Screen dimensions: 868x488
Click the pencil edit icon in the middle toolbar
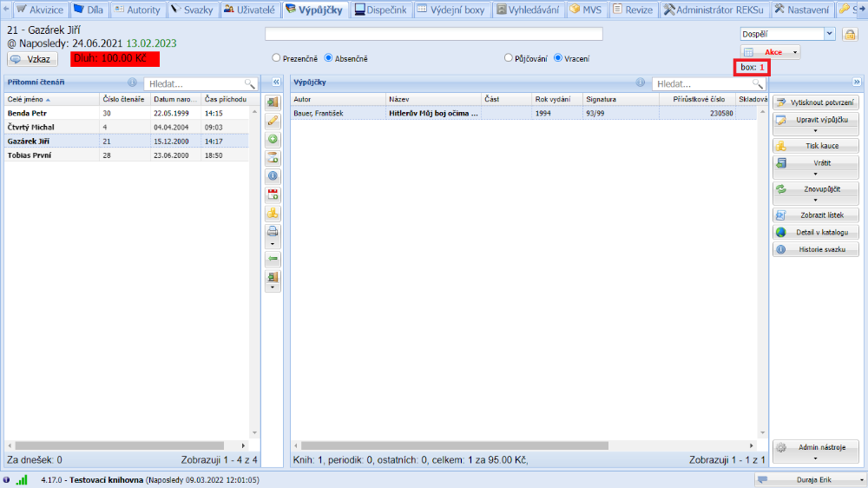(x=273, y=121)
